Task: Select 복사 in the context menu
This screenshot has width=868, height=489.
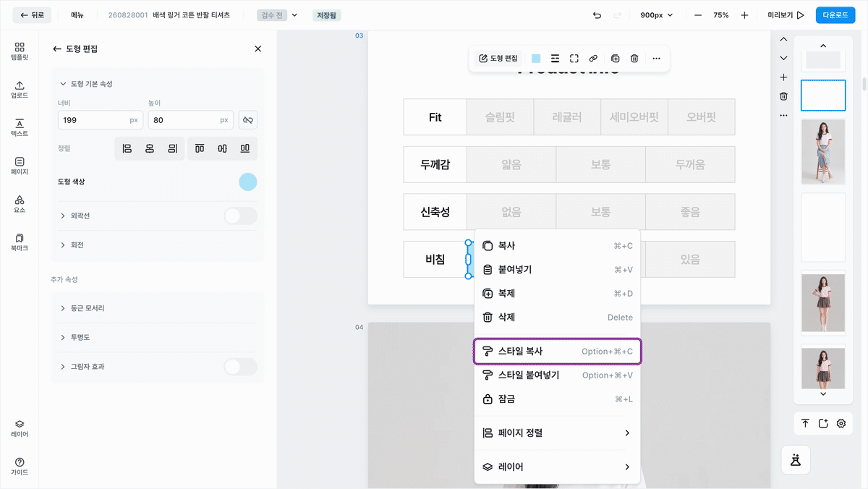Action: 557,246
